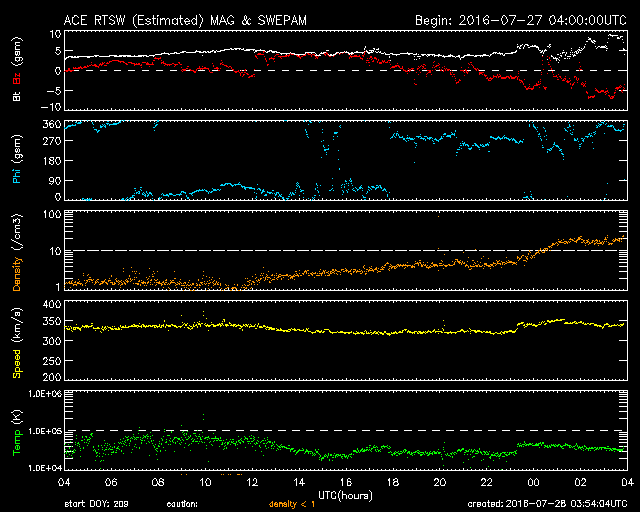Click the 360 tick on Phi panel
This screenshot has height=512, width=640.
pos(52,124)
